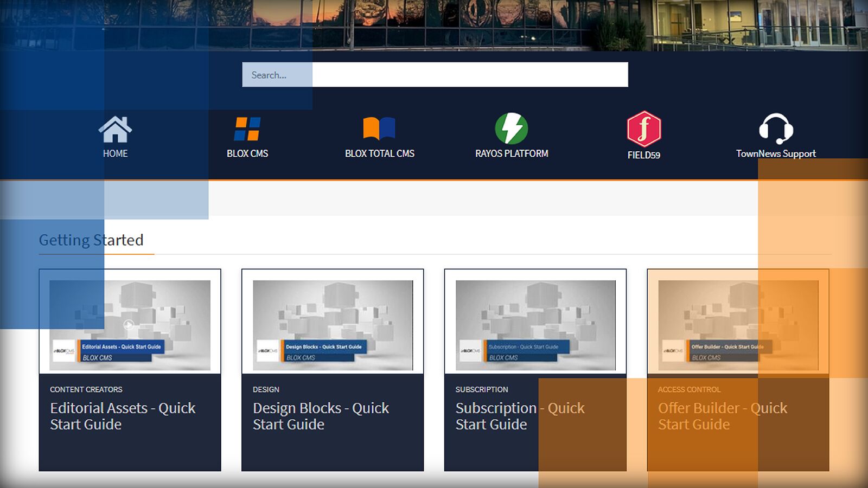Click the Getting Started heading

[91, 240]
